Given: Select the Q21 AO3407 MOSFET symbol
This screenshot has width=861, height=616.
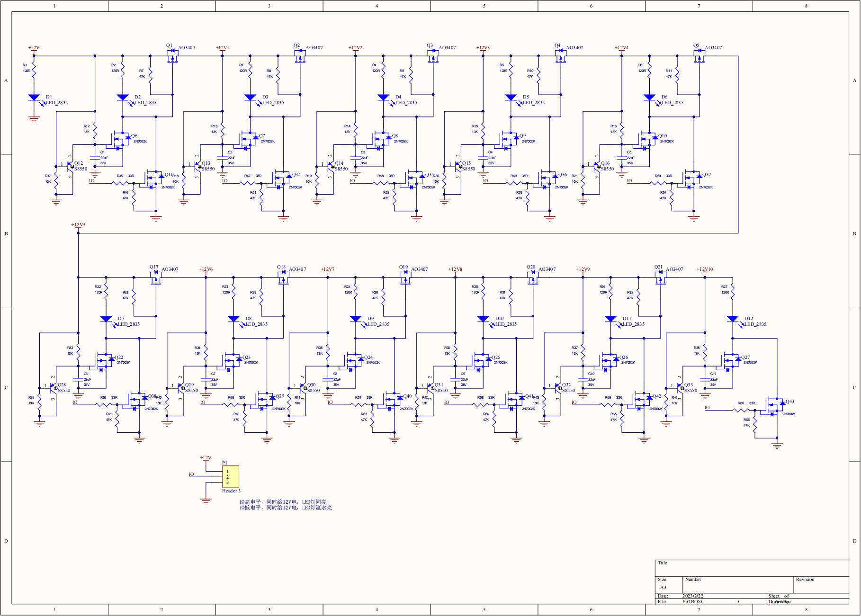Looking at the screenshot, I should coord(660,278).
